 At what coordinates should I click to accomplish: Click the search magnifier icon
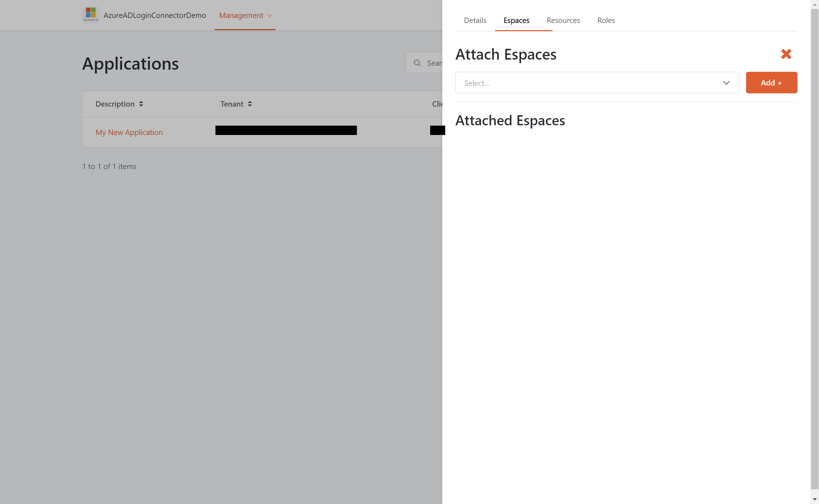417,62
